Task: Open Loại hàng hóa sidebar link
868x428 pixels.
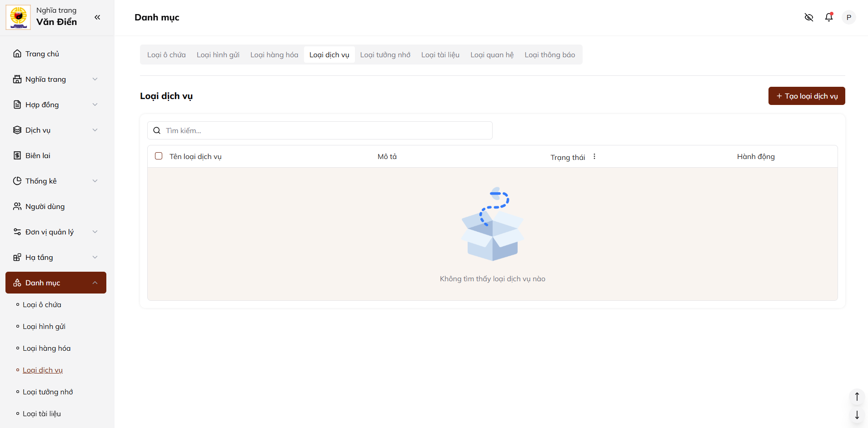Action: point(46,348)
